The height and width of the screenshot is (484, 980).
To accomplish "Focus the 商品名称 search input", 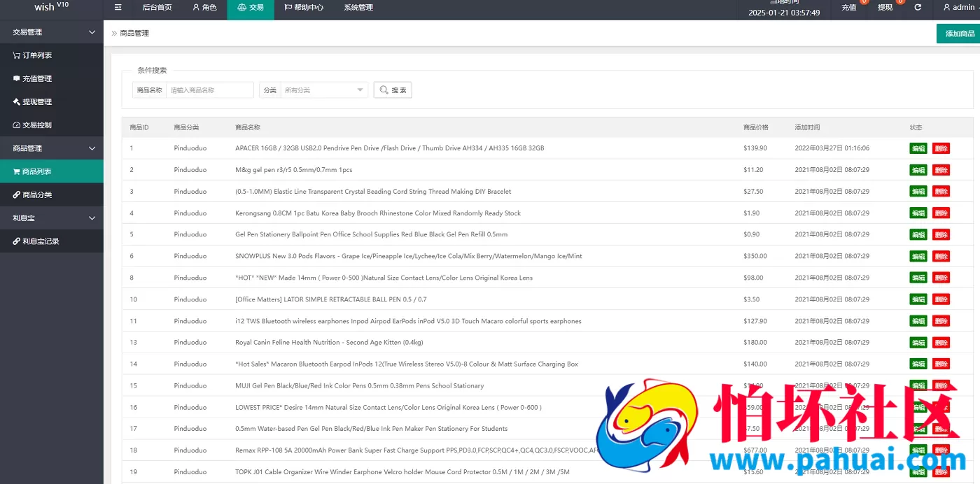I will tap(210, 90).
